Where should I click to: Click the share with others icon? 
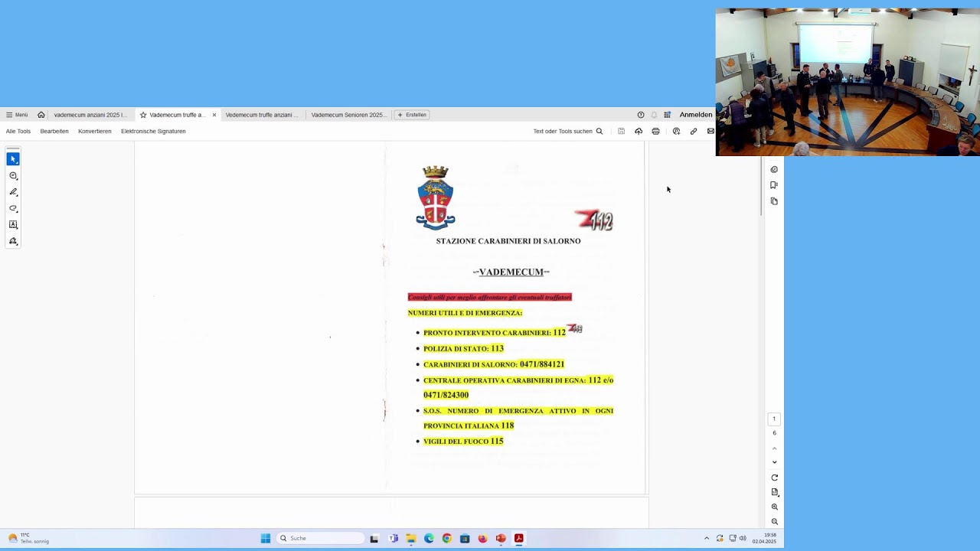pos(676,131)
